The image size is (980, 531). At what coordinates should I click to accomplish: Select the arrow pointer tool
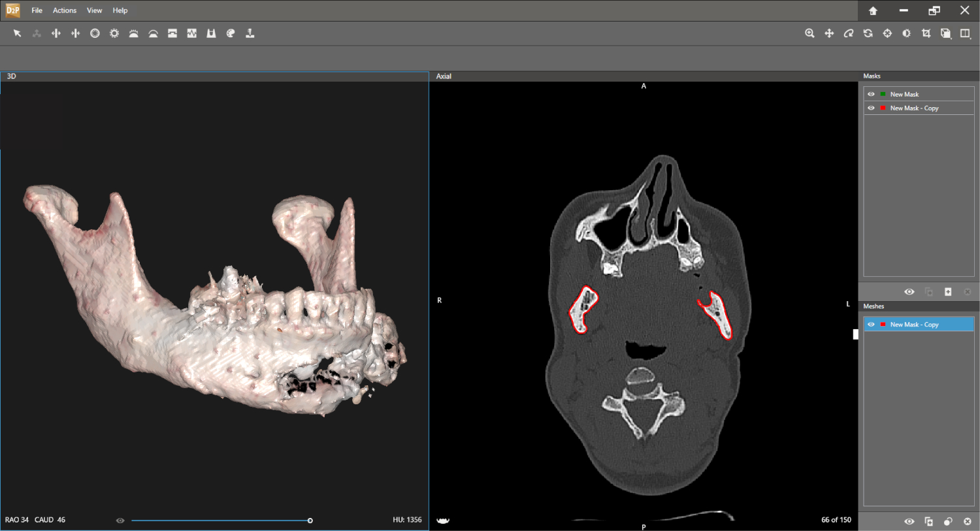(x=18, y=33)
